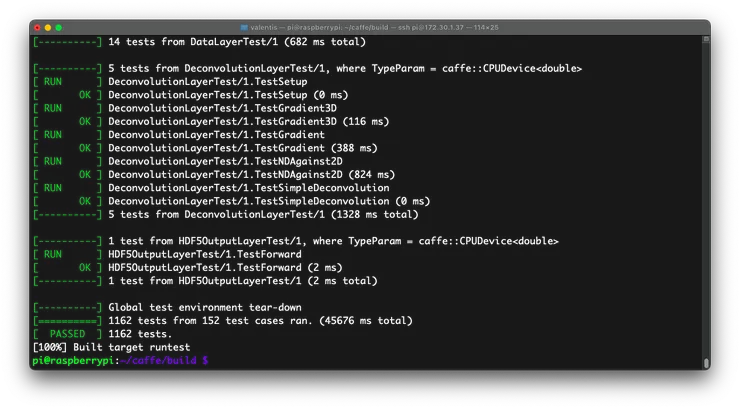Click the green zoom window button

click(x=59, y=28)
